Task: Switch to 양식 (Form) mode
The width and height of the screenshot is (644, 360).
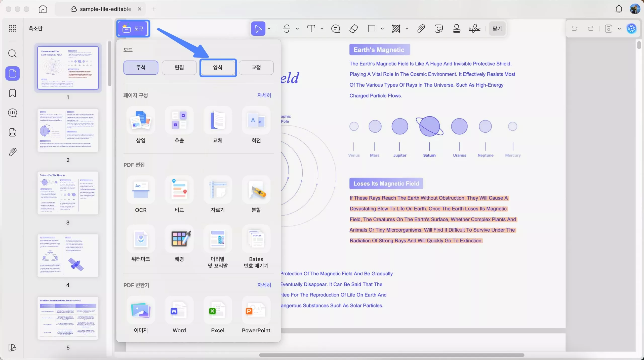Action: 218,68
